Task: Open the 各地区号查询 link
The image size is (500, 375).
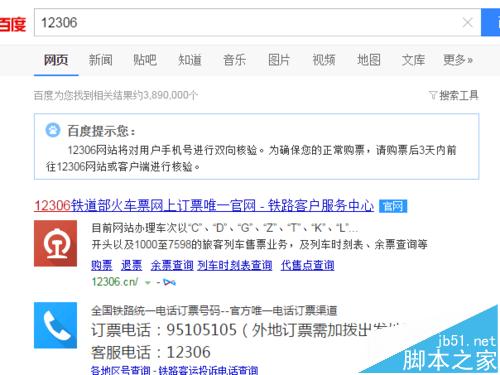Action: pos(121,370)
